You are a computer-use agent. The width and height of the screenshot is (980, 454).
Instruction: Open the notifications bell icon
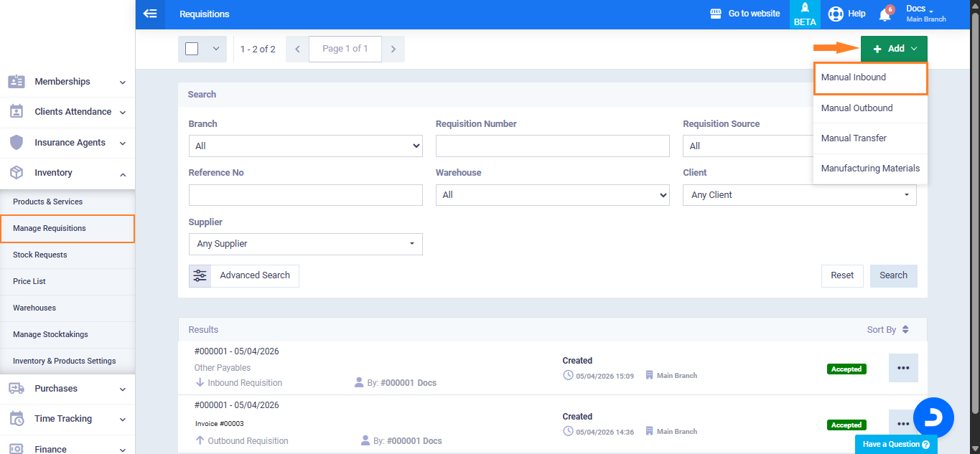885,14
